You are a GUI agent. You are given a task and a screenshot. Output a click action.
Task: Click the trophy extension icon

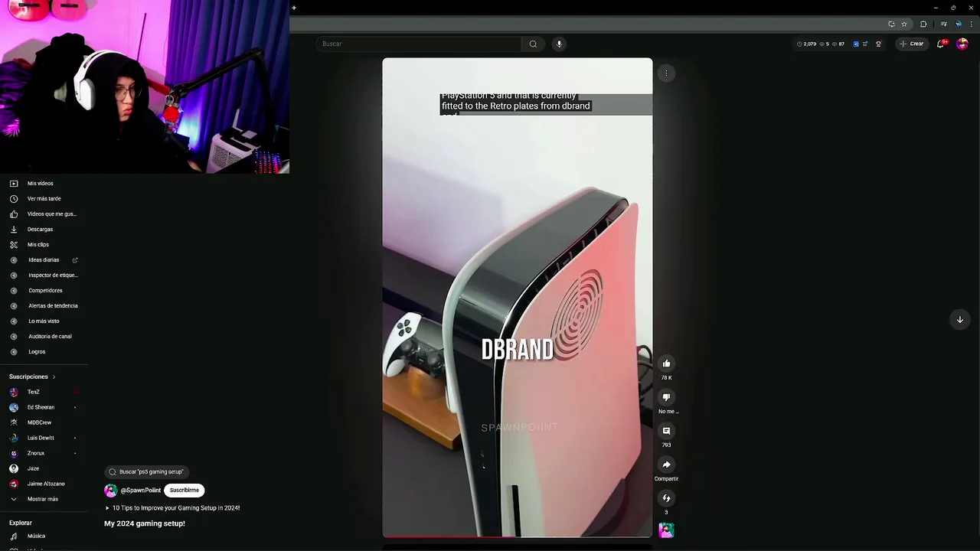click(878, 44)
